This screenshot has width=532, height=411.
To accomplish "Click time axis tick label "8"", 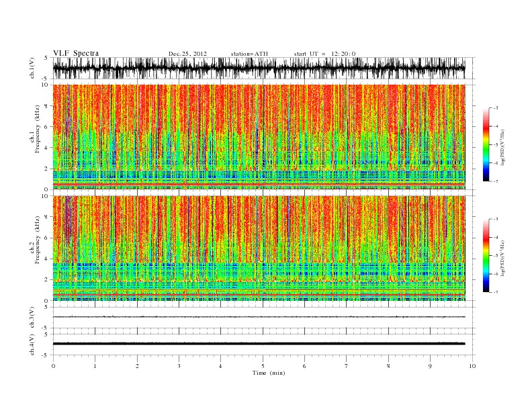I will [388, 366].
